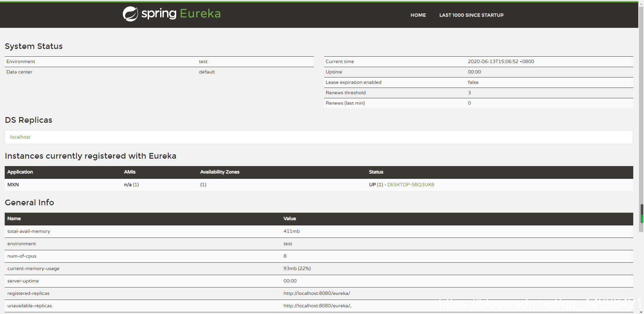Select the MXN application name
The height and width of the screenshot is (314, 644).
click(13, 185)
